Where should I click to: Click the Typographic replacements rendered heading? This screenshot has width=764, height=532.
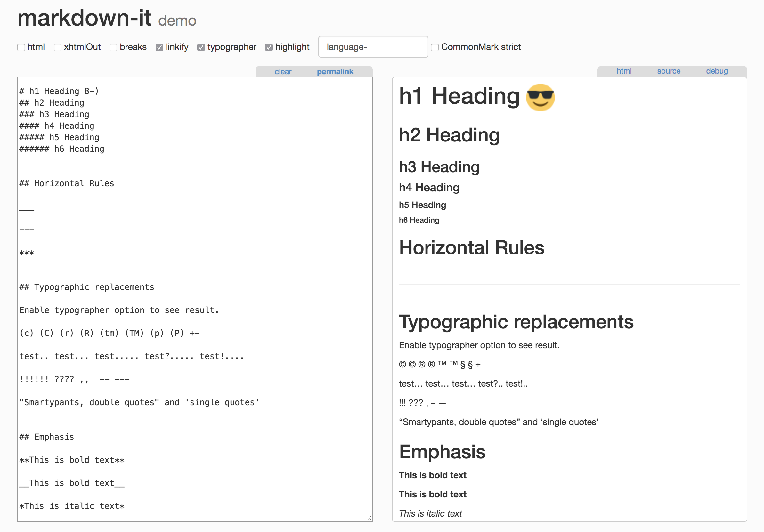coord(516,322)
